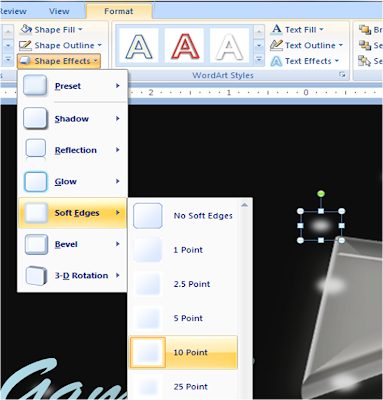Click the No Soft Edges preview thumbnail
Image resolution: width=383 pixels, height=400 pixels.
(148, 216)
